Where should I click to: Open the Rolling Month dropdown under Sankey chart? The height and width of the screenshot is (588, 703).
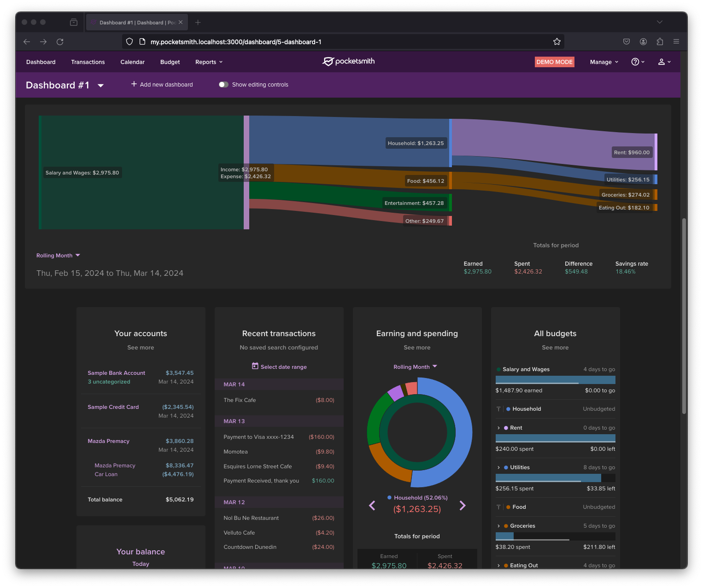(x=58, y=256)
